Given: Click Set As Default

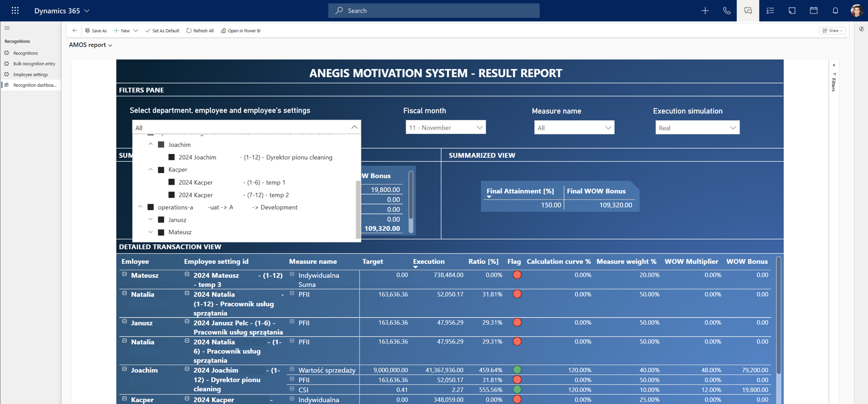Looking at the screenshot, I should pyautogui.click(x=162, y=31).
